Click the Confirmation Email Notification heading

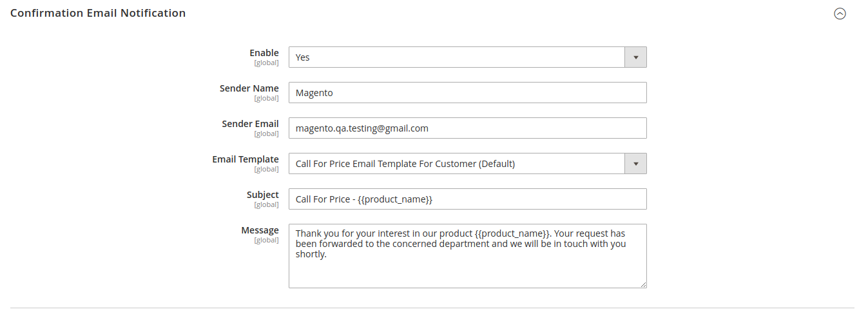pos(98,13)
